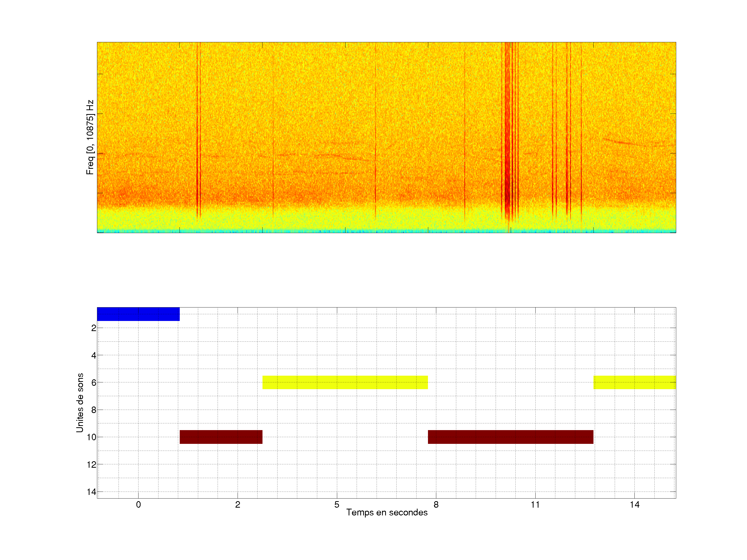The image size is (747, 560).
Task: Click the short dark red bar at unit 10
Action: pyautogui.click(x=221, y=437)
